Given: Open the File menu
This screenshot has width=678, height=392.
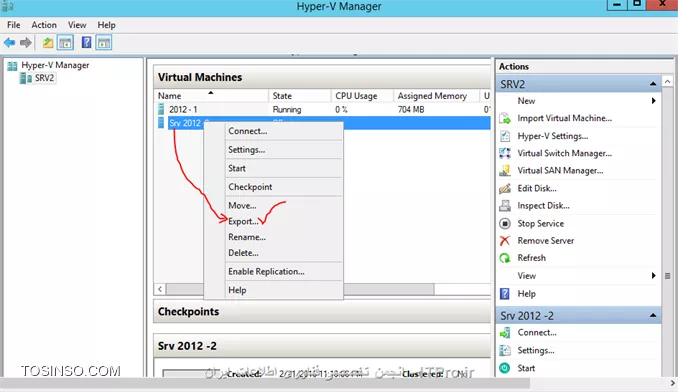Looking at the screenshot, I should tap(13, 25).
